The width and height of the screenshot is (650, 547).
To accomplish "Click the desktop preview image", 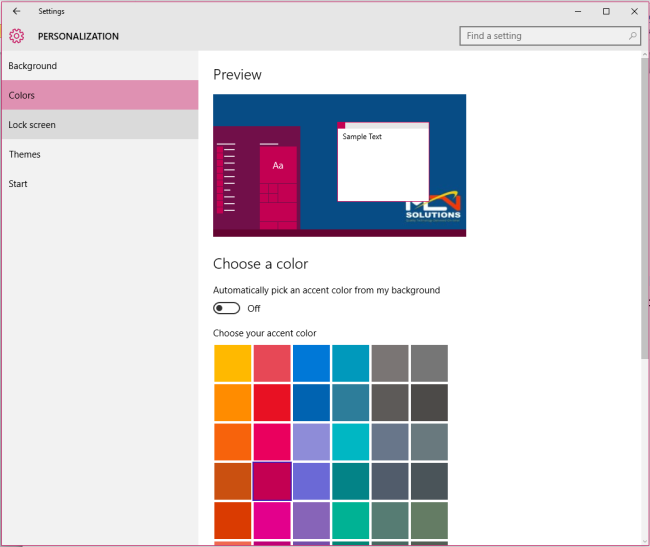I will click(x=340, y=165).
